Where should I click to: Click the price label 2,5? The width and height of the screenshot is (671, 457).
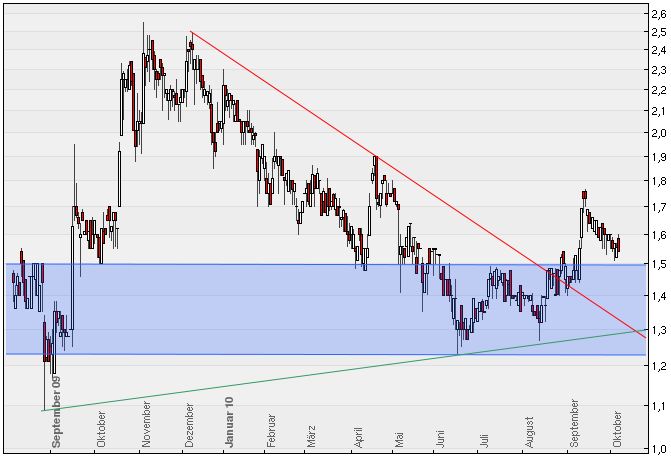point(659,32)
